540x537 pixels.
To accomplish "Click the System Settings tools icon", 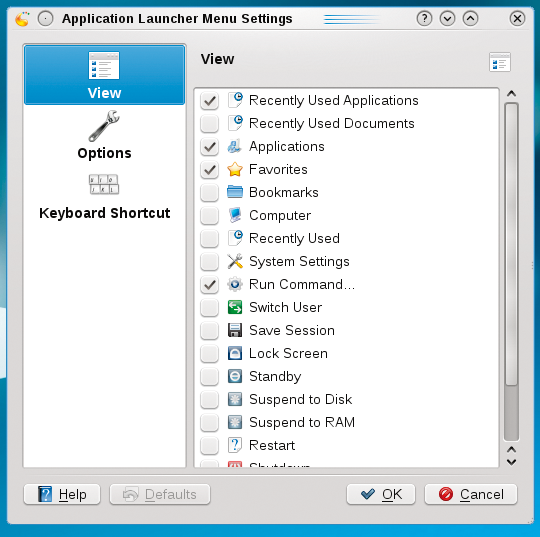I will click(x=235, y=261).
